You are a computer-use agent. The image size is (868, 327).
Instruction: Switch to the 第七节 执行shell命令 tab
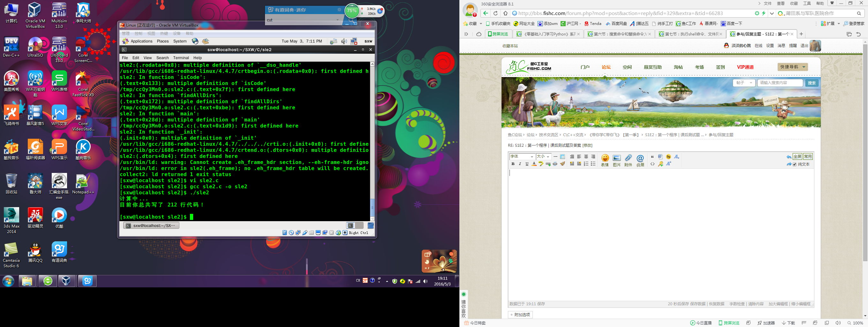[x=690, y=34]
